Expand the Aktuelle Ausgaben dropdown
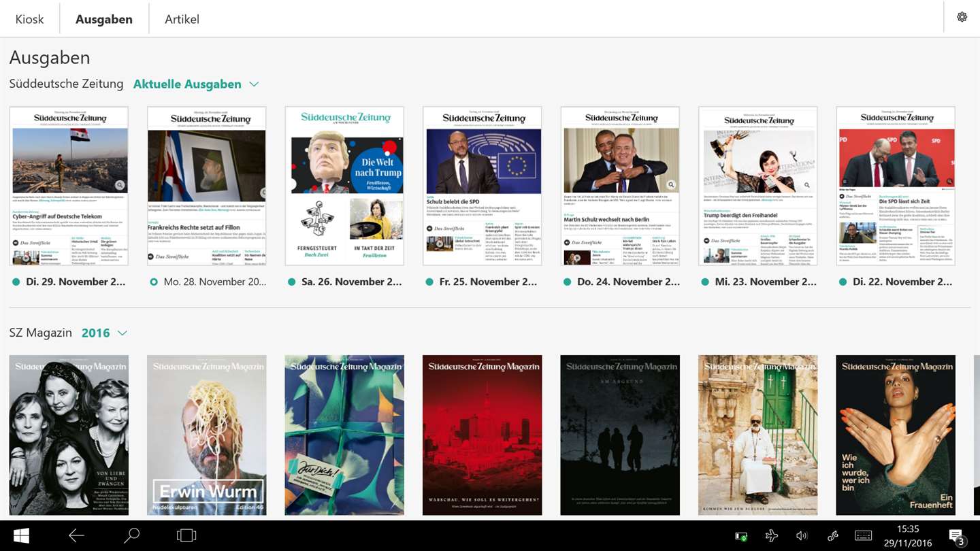 click(x=196, y=84)
